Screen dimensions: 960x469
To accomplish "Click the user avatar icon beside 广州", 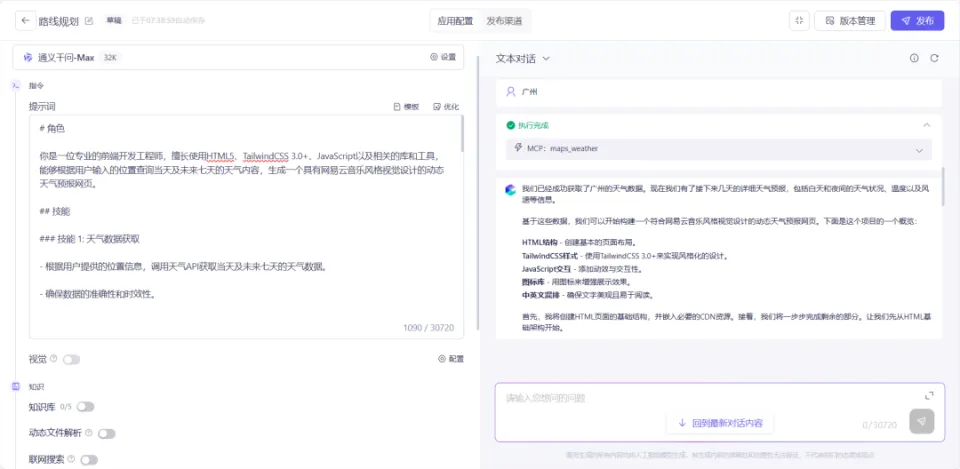I will [x=511, y=92].
